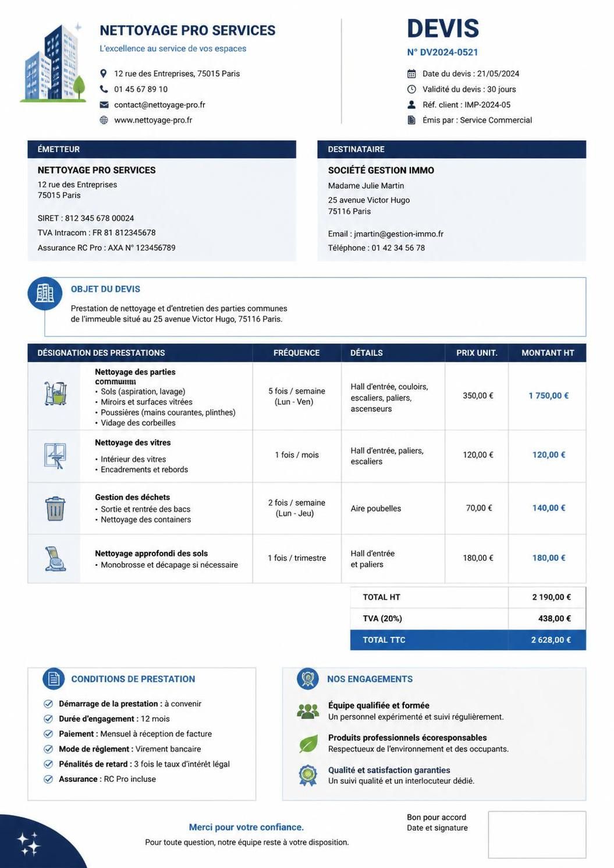
Task: Click the document icon of Conditions de prestation
Action: coord(54,679)
